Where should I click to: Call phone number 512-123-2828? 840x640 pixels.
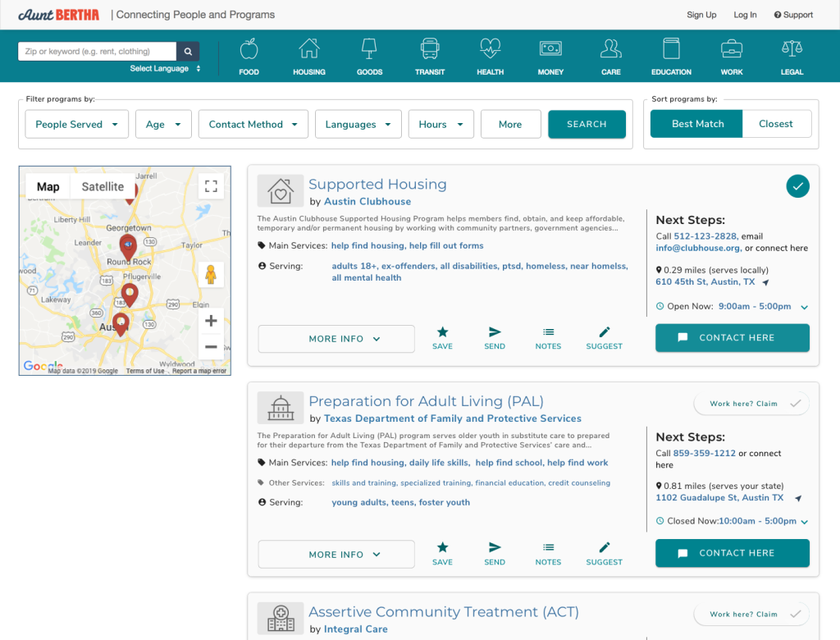point(705,236)
